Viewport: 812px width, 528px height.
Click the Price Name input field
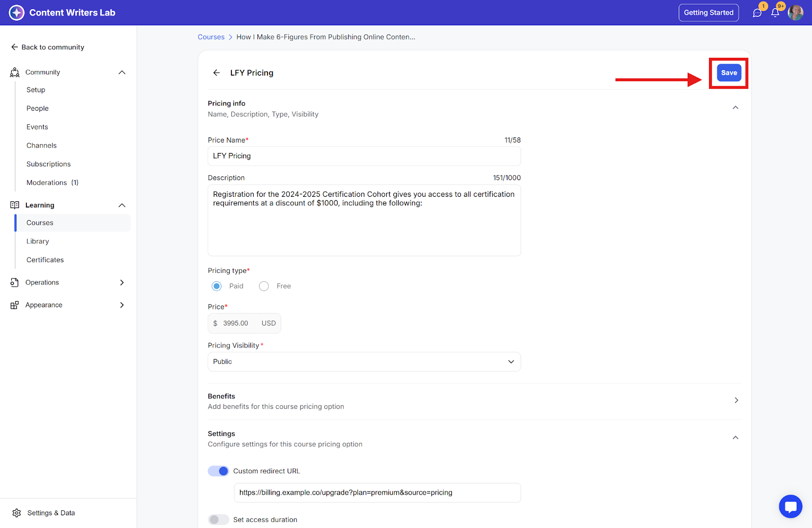[x=364, y=156]
